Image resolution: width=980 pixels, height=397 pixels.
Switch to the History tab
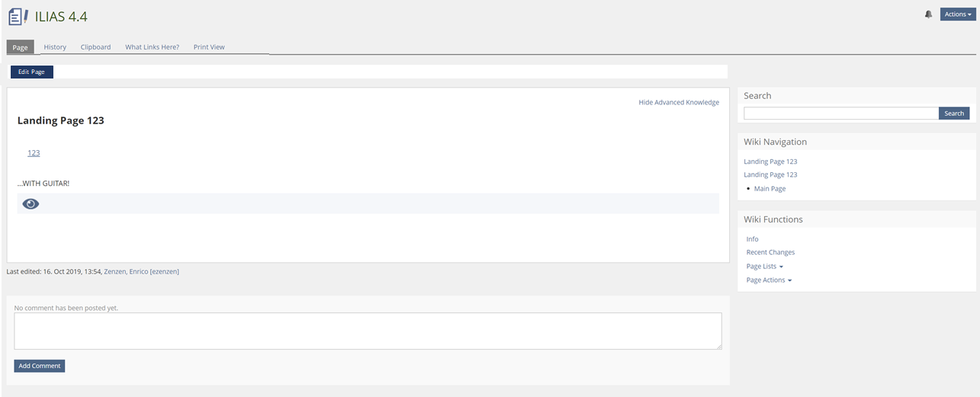pos(55,47)
